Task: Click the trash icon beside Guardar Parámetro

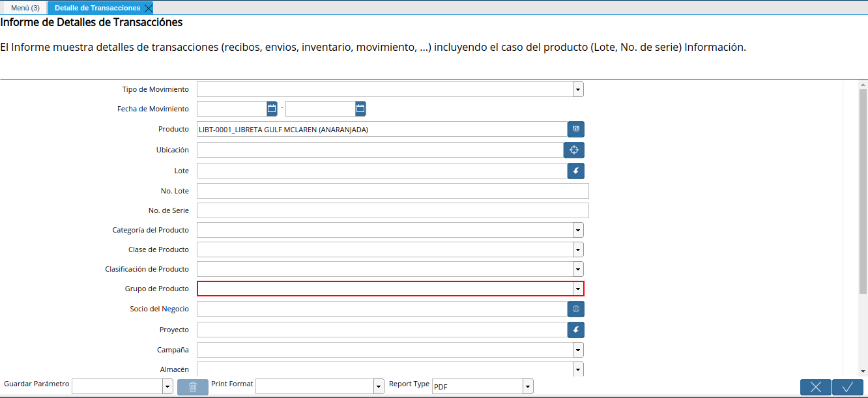Action: click(x=193, y=387)
